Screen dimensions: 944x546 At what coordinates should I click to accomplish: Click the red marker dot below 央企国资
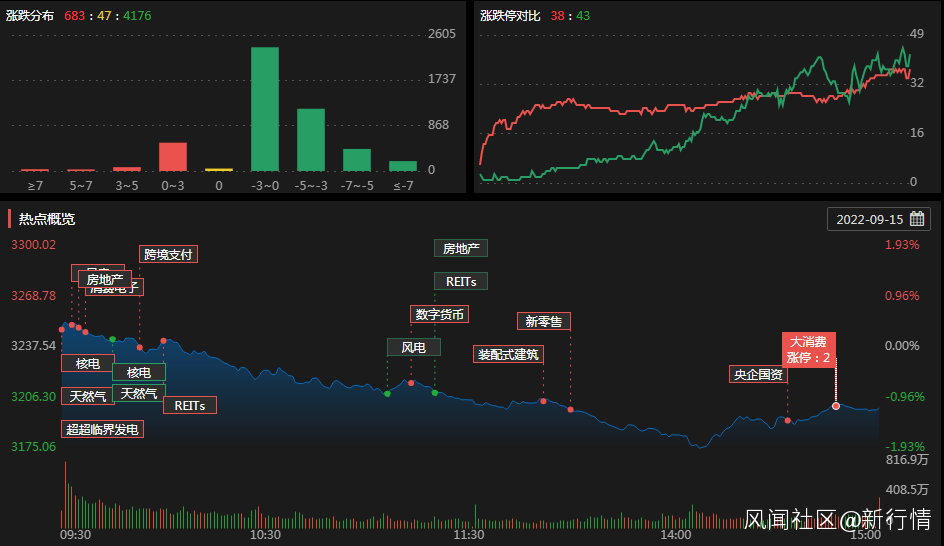pos(787,420)
